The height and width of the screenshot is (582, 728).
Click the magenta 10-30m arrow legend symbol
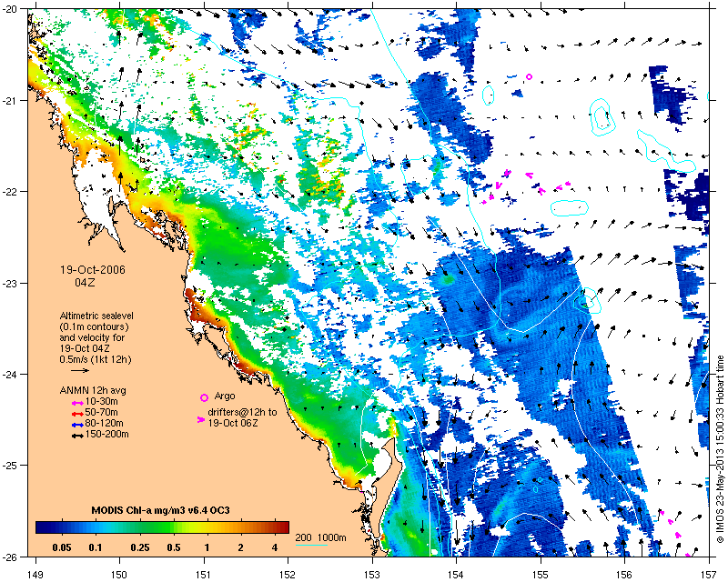[x=77, y=402]
